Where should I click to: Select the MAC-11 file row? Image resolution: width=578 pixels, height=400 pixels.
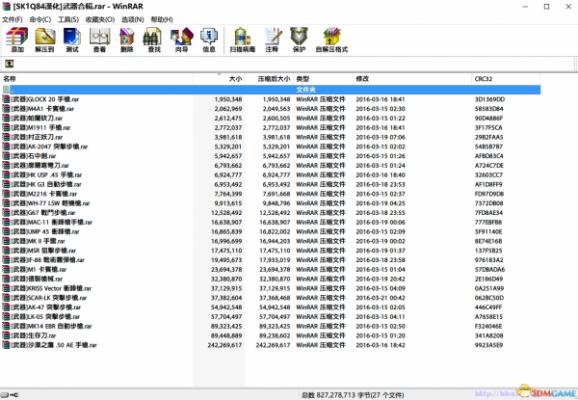pyautogui.click(x=271, y=222)
